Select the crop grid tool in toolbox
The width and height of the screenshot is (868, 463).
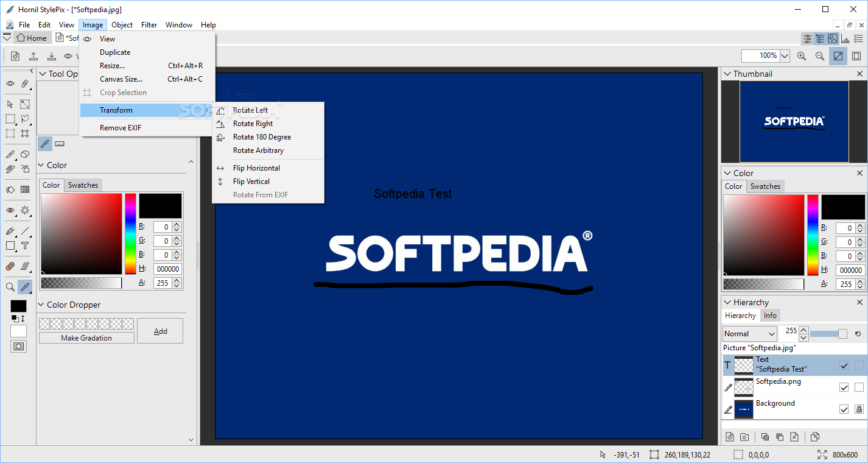pos(25,133)
